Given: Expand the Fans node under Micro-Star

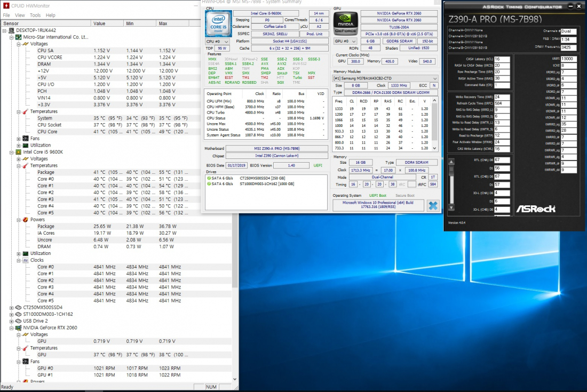Looking at the screenshot, I should tap(19, 139).
